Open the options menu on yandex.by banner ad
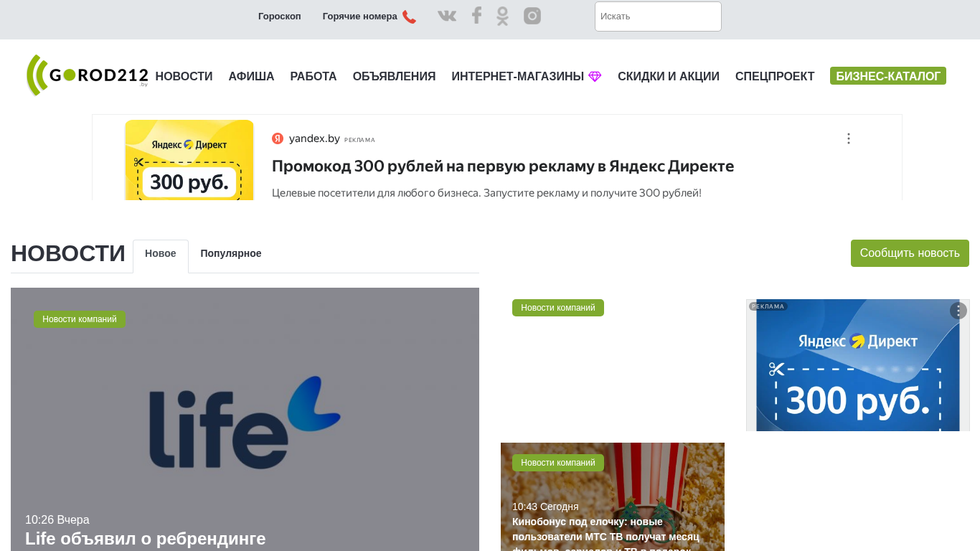 coord(848,138)
